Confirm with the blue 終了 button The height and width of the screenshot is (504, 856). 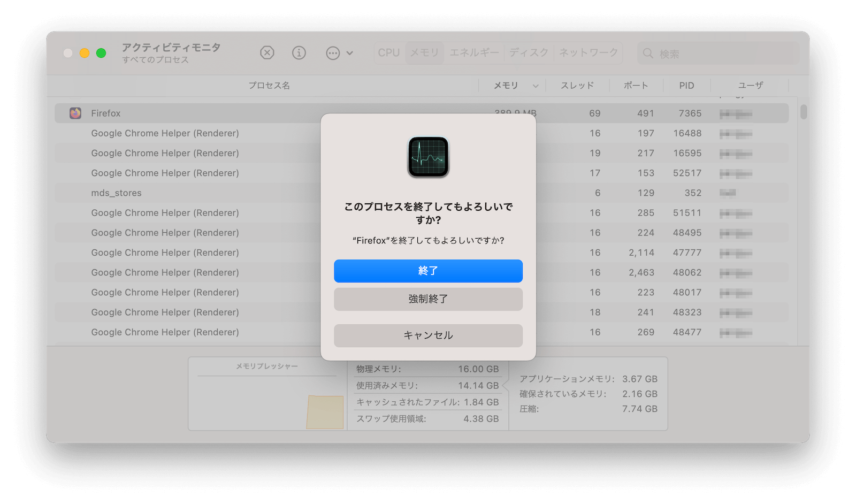pos(428,271)
